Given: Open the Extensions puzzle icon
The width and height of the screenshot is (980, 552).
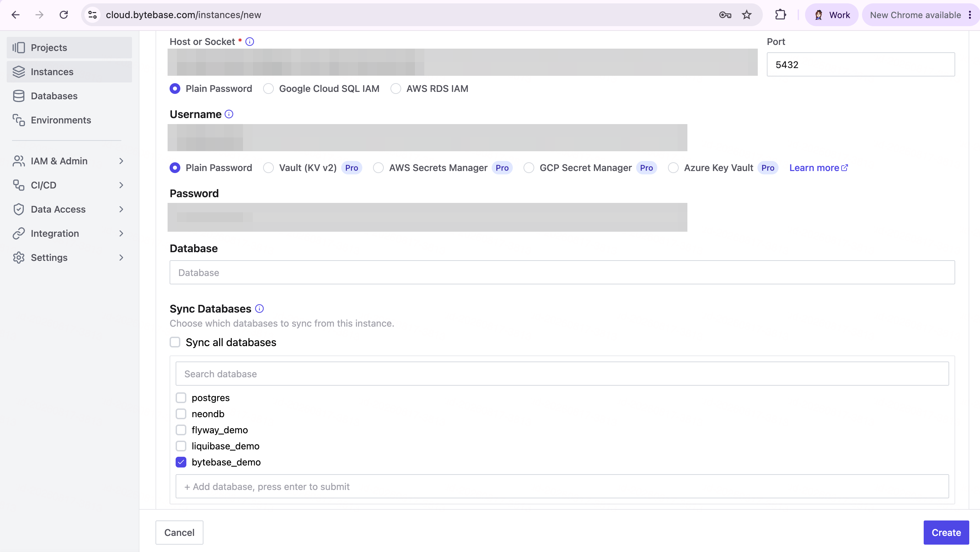Looking at the screenshot, I should tap(780, 15).
